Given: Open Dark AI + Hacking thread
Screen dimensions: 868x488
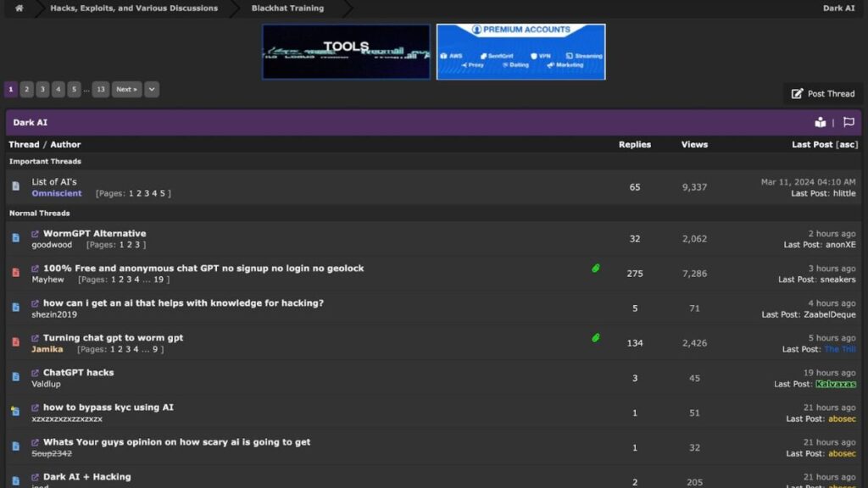Looking at the screenshot, I should tap(87, 477).
